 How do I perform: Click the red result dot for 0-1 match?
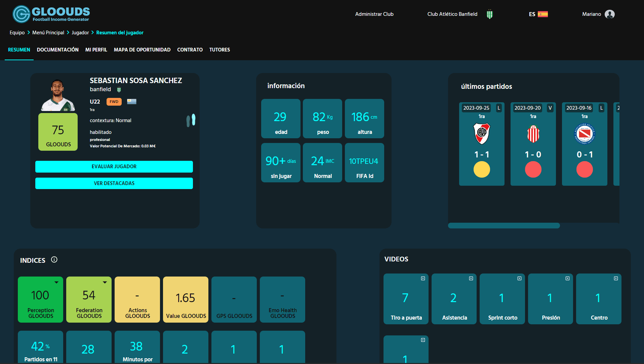[x=585, y=169]
